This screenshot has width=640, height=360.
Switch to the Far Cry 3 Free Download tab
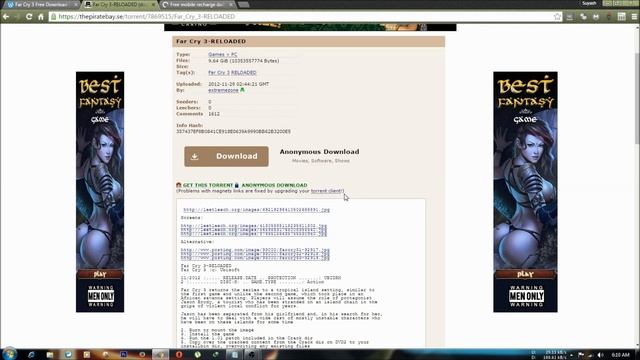[41, 4]
